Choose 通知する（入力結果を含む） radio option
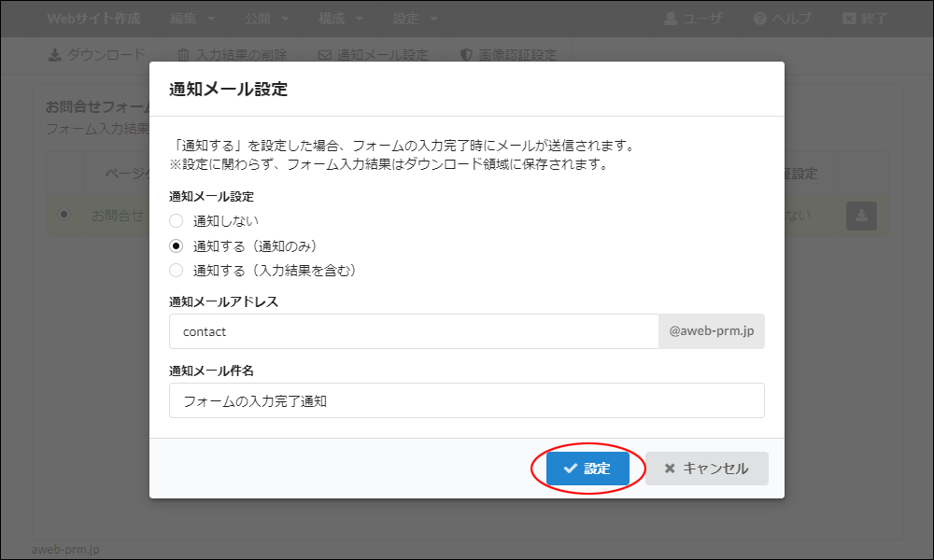 coord(176,271)
